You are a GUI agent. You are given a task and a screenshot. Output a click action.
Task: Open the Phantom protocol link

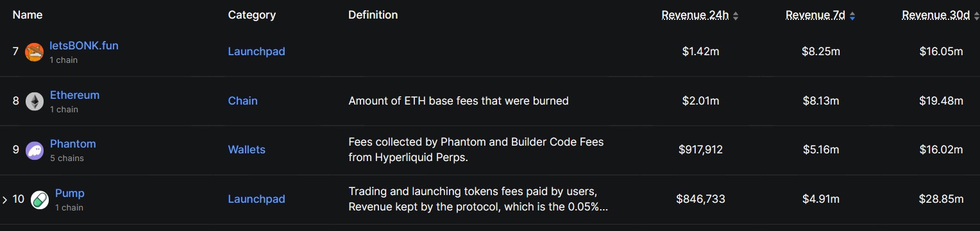tap(72, 144)
